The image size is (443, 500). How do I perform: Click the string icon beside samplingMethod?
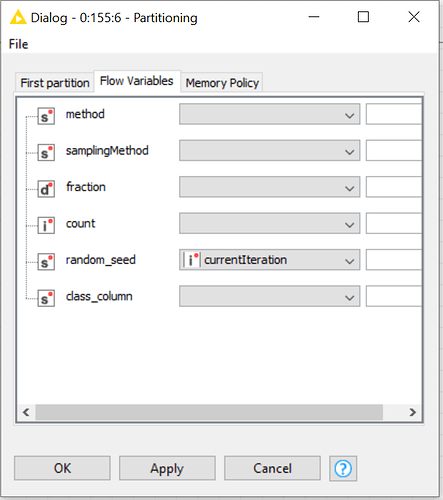tap(46, 152)
